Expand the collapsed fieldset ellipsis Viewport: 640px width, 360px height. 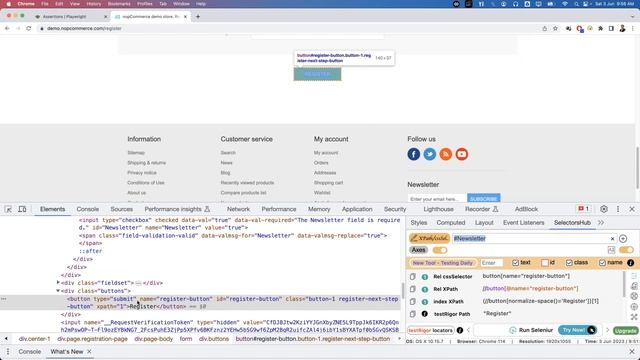[138, 283]
